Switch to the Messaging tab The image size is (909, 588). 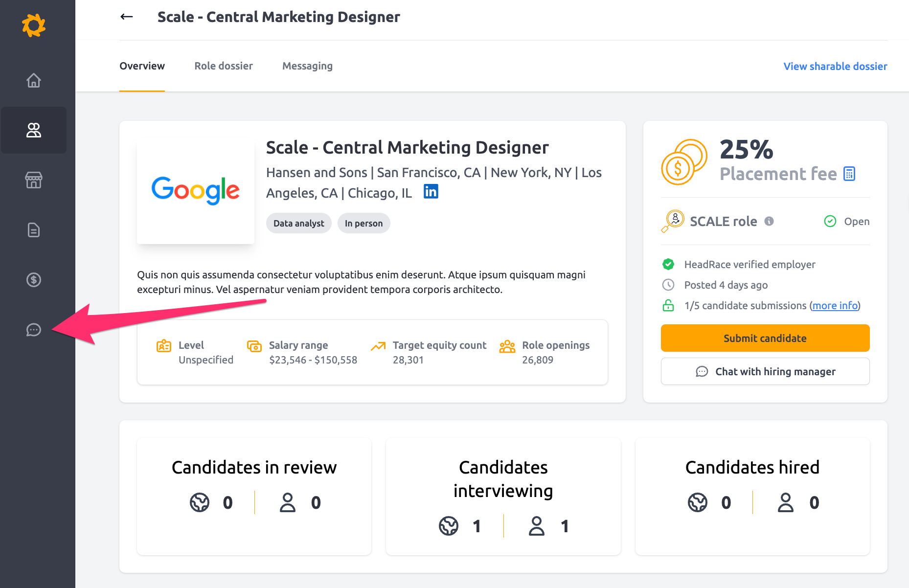coord(307,66)
